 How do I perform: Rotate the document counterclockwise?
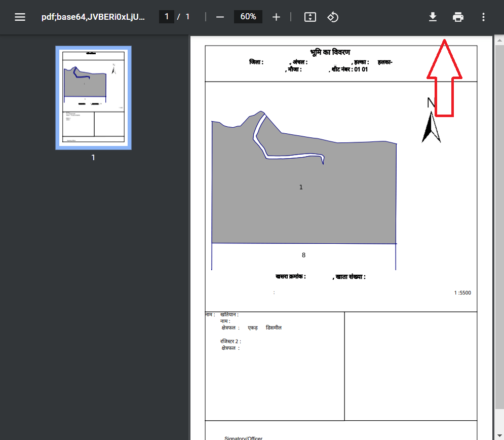click(x=333, y=17)
